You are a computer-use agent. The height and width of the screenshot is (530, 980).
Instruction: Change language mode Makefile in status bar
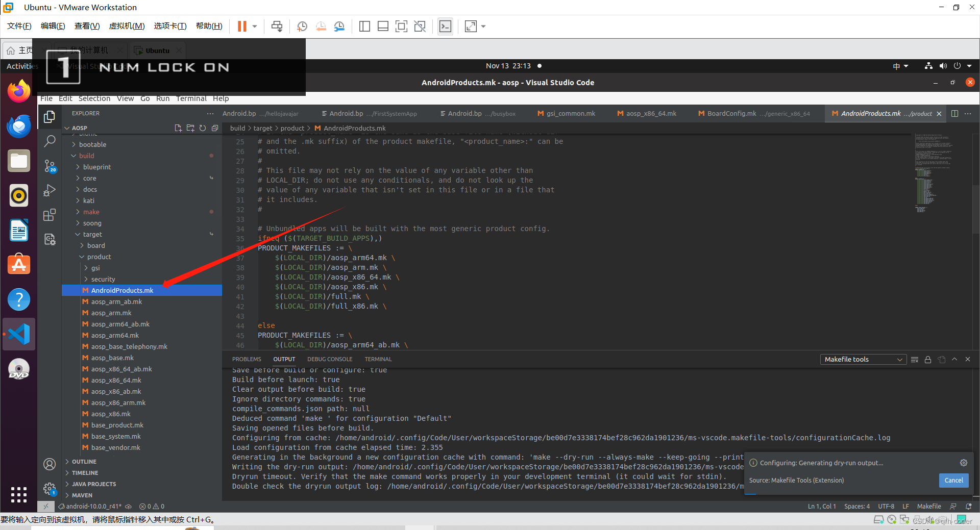point(929,507)
